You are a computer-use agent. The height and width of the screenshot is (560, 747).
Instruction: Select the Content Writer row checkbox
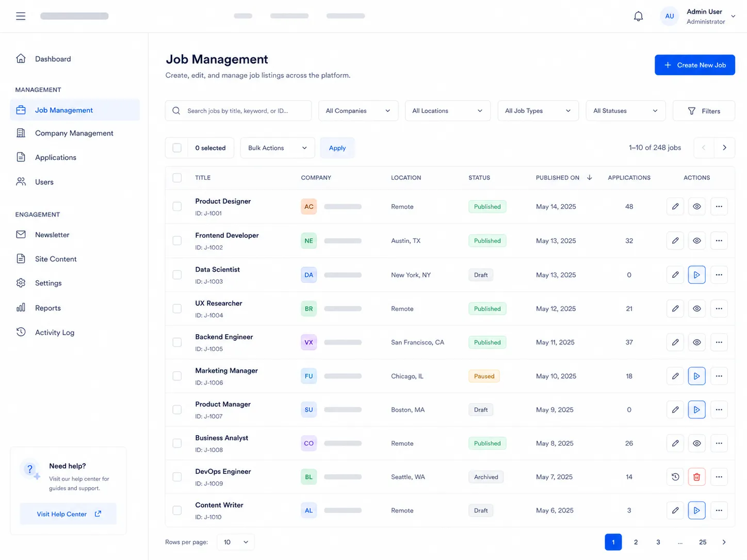point(177,510)
